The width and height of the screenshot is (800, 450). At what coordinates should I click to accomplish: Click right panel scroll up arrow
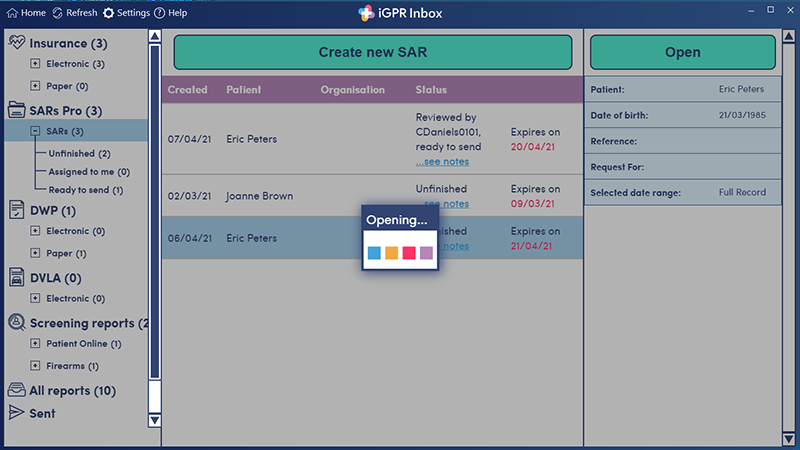point(788,36)
